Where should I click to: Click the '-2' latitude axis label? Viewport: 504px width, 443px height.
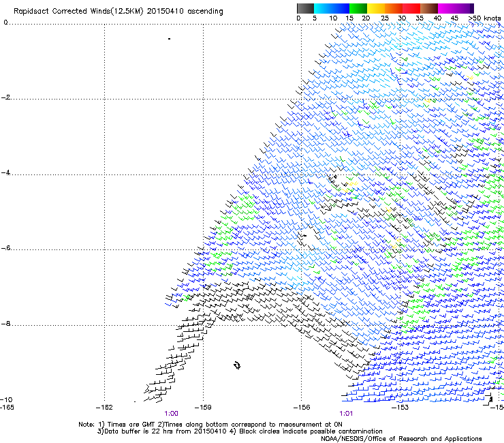5,97
